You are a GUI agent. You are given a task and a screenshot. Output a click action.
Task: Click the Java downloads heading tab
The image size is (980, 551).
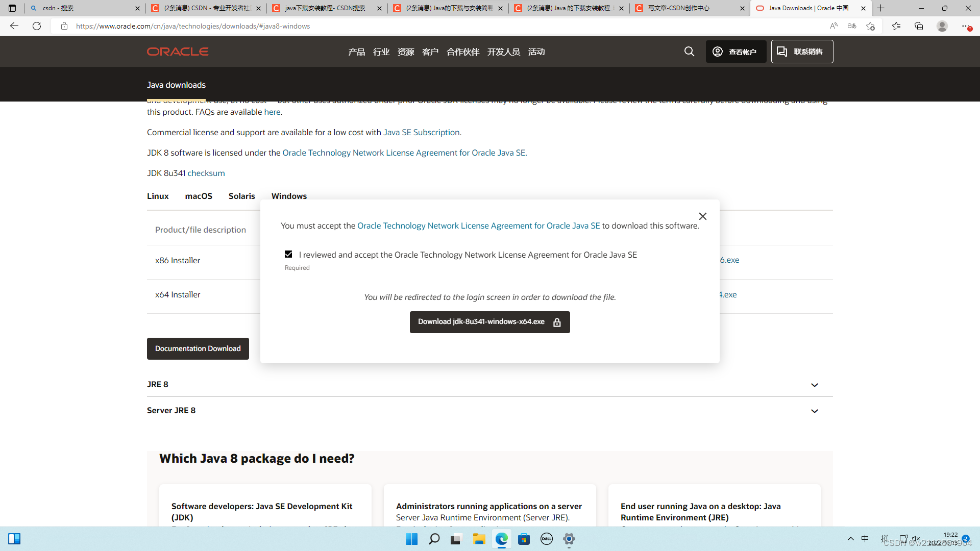(176, 85)
